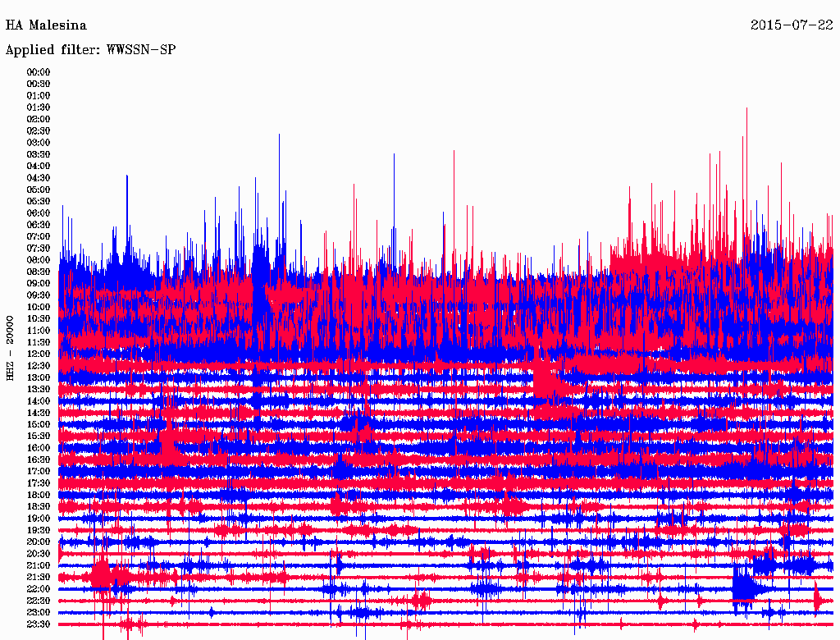
Task: Select the 22:00 time label
Action: [39, 589]
